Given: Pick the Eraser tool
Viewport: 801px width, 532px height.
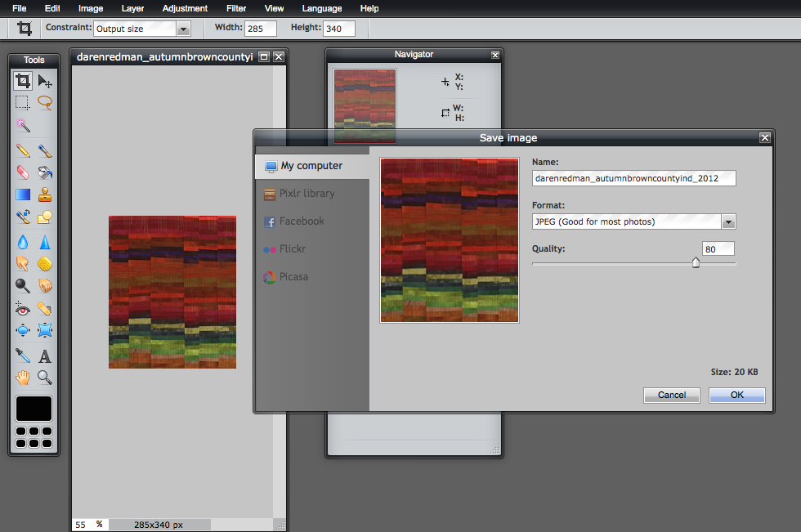Looking at the screenshot, I should click(x=23, y=172).
